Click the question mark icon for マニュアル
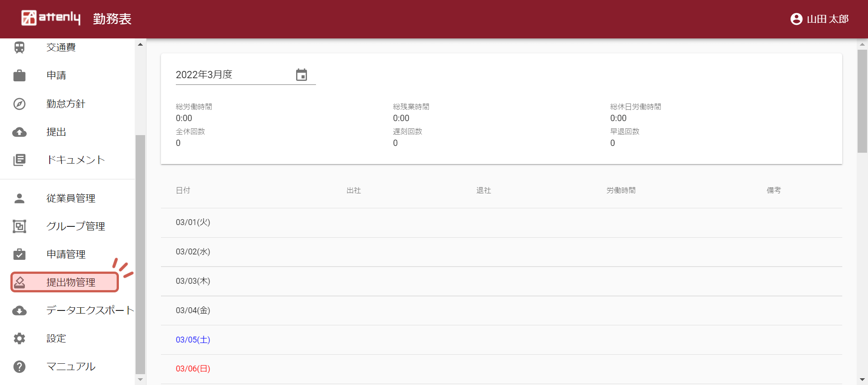 (x=19, y=366)
